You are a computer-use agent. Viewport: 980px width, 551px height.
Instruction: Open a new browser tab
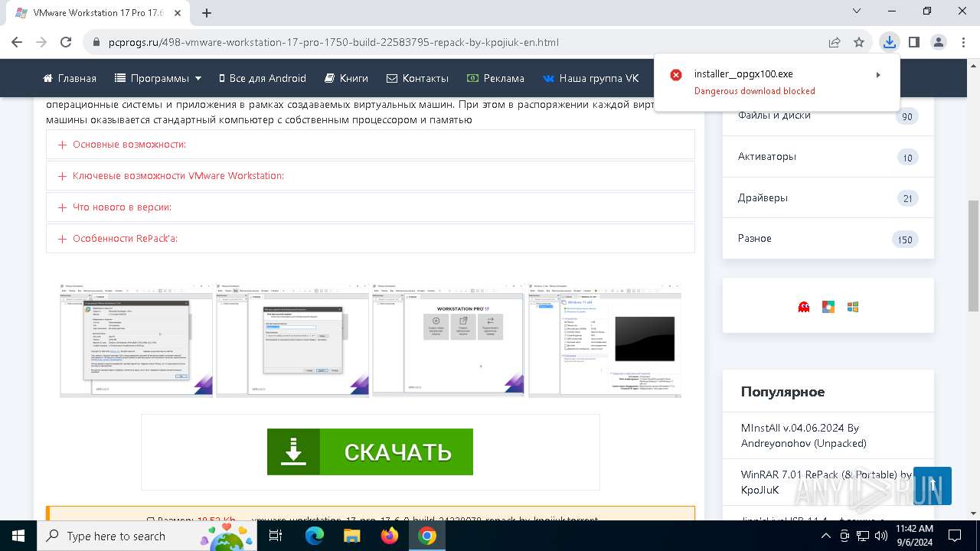click(x=207, y=13)
